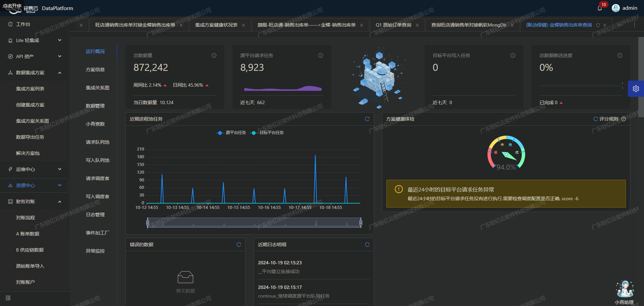644x306 pixels.
Task: Open 解决方案包 in sidebar
Action: (28, 153)
